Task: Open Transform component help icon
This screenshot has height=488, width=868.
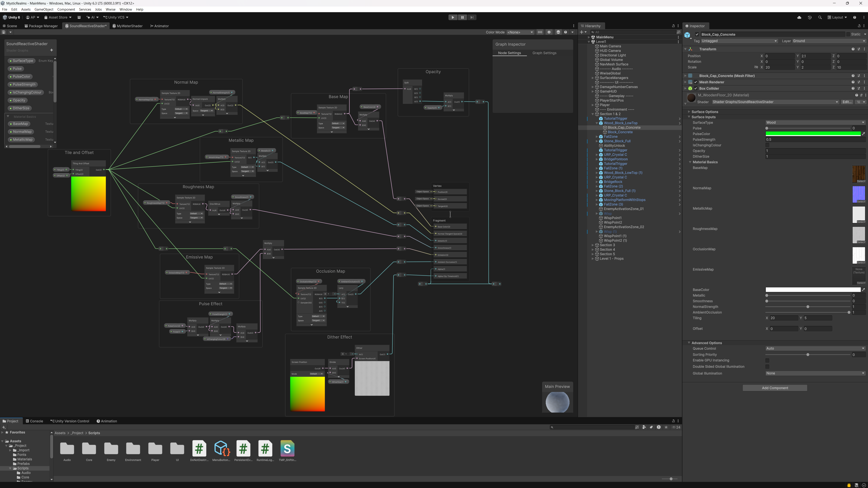Action: [x=853, y=49]
